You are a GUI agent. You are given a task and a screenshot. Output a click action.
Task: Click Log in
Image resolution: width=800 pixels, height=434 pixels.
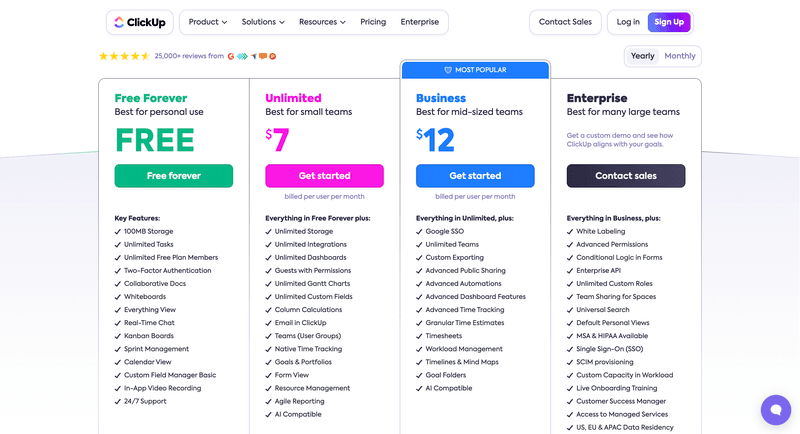pos(628,22)
